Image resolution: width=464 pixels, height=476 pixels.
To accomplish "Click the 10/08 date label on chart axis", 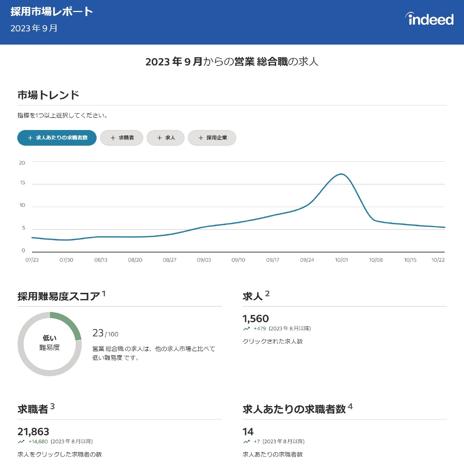I will click(x=376, y=260).
